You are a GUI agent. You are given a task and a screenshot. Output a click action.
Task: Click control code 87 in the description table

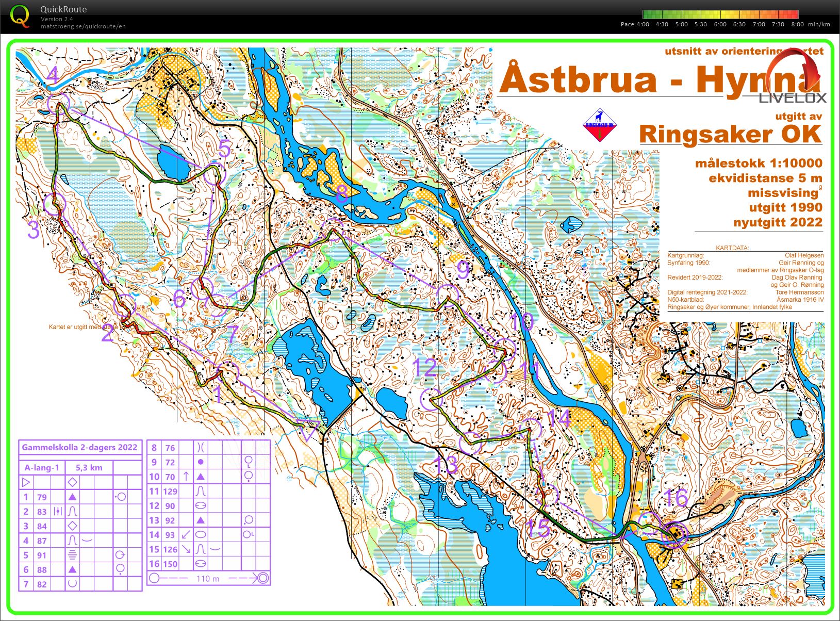tap(42, 541)
